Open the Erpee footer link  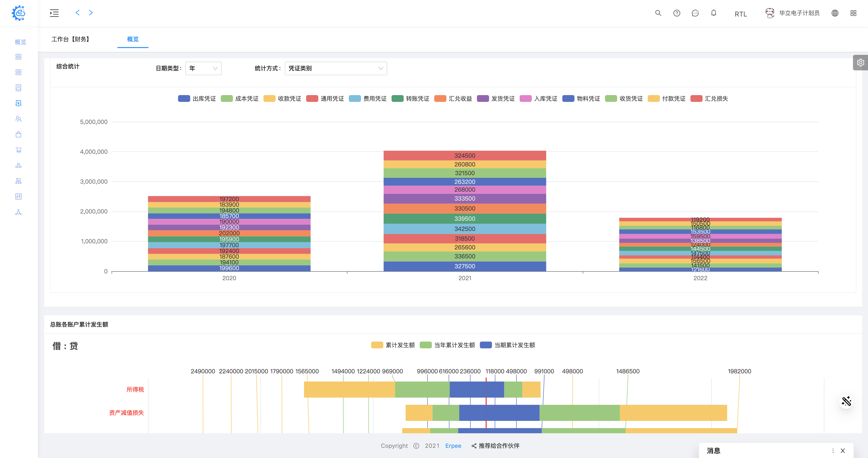pos(453,446)
